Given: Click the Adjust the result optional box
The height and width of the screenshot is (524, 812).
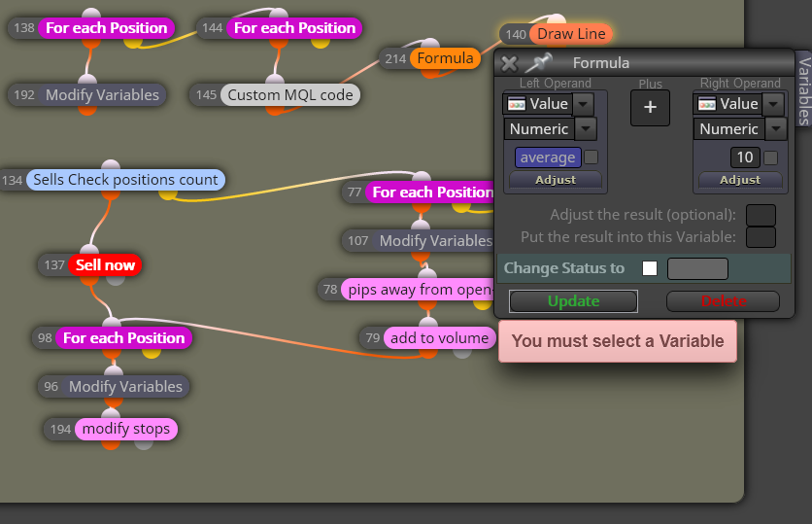Looking at the screenshot, I should [761, 215].
